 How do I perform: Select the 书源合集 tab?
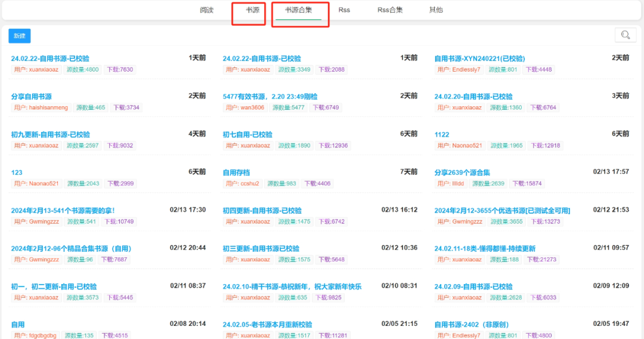[x=298, y=10]
